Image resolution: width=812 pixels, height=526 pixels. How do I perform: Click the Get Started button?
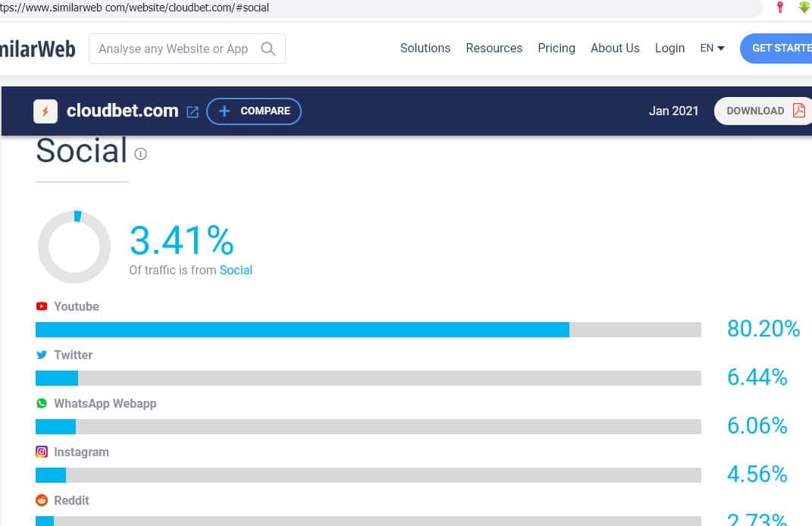[776, 49]
